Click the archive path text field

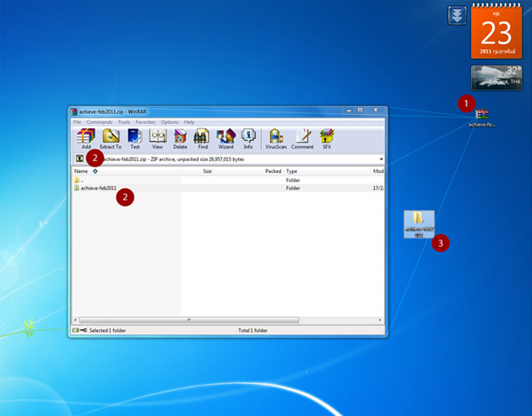[235, 159]
